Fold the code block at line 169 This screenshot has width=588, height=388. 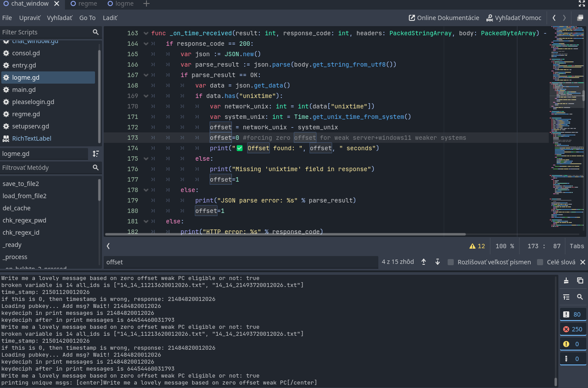pyautogui.click(x=146, y=96)
